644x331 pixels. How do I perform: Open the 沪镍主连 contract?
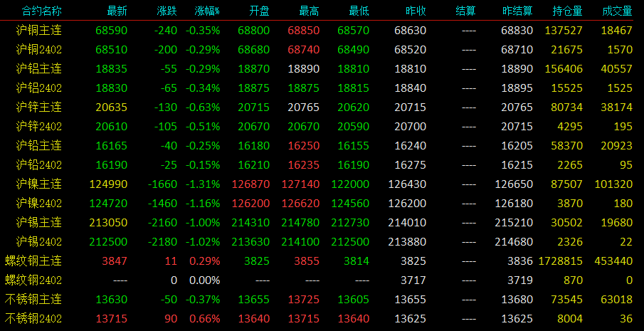39,184
